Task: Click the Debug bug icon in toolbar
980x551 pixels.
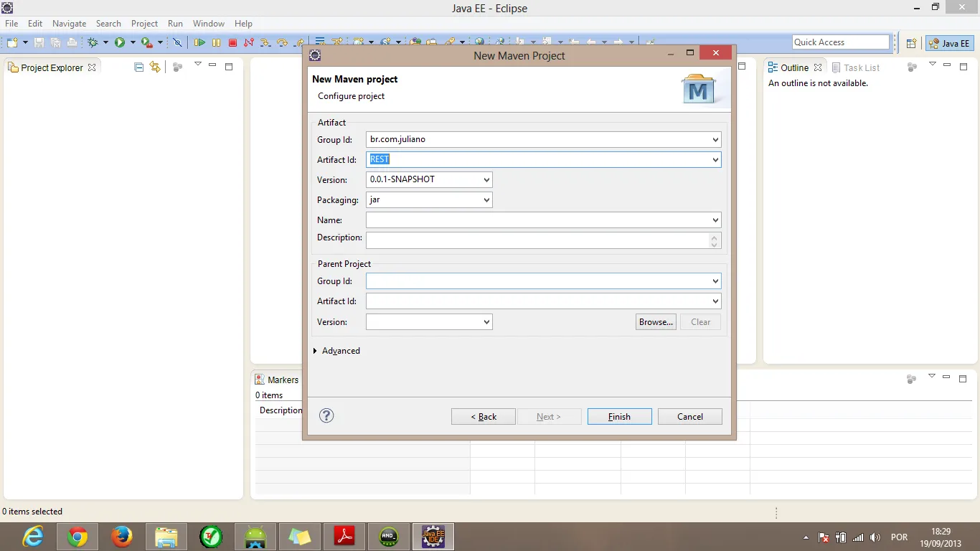Action: (93, 43)
